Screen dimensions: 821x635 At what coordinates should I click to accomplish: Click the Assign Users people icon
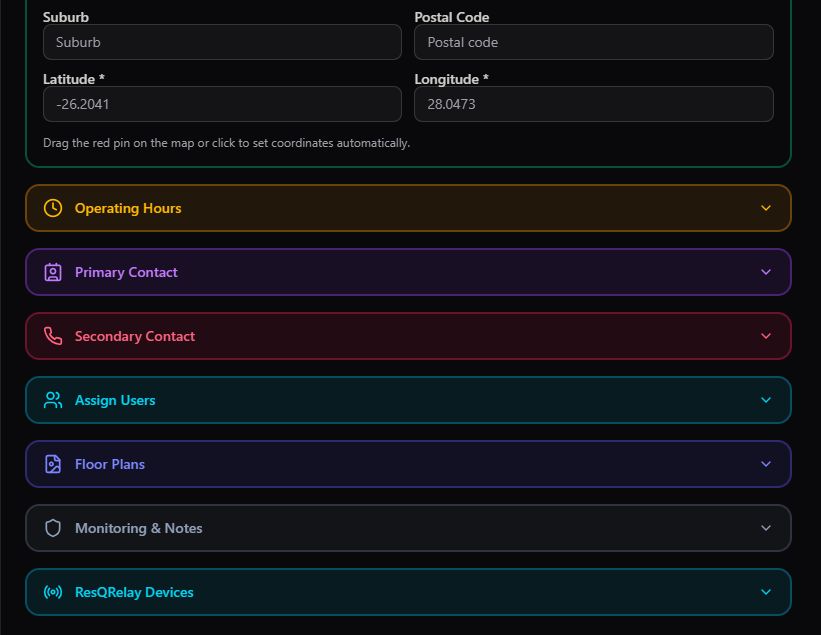[53, 400]
